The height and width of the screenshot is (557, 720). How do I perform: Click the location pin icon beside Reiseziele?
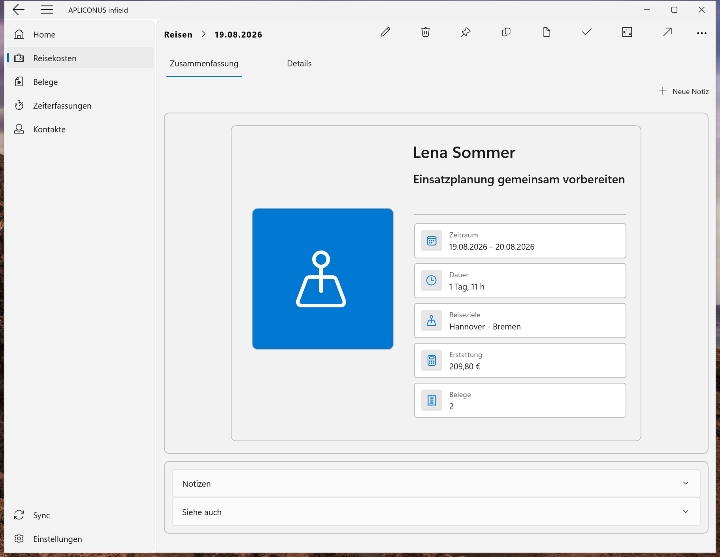(431, 321)
